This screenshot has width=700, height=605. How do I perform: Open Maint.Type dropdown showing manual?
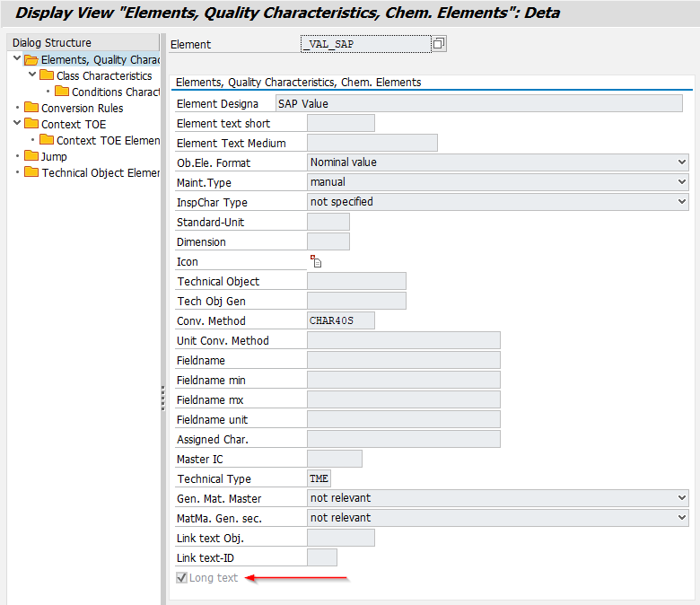pyautogui.click(x=683, y=182)
